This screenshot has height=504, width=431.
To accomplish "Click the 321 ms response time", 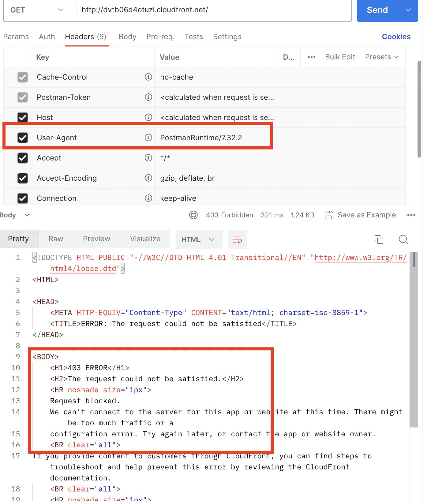I will pyautogui.click(x=272, y=215).
